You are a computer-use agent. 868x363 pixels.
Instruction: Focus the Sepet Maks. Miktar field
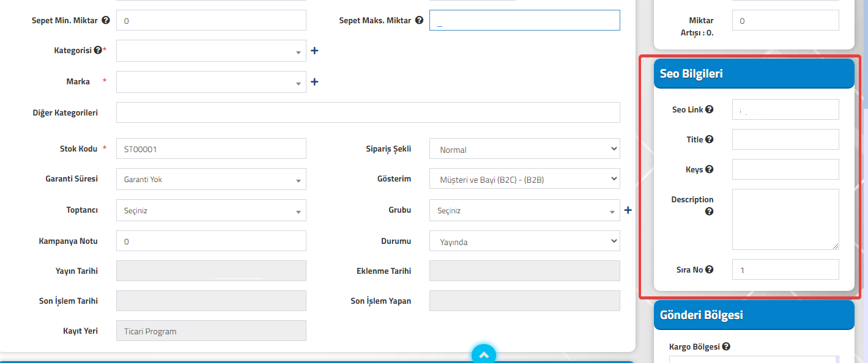[524, 20]
